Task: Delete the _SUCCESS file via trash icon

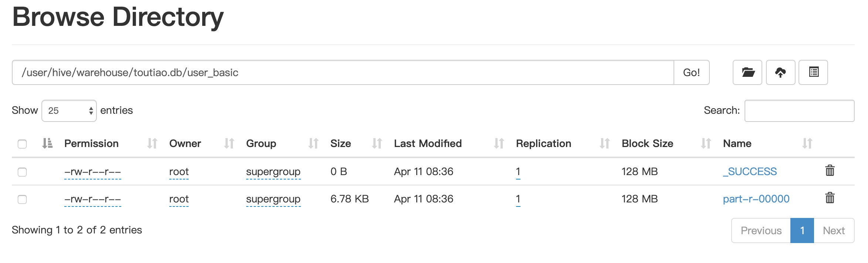Action: (x=830, y=171)
